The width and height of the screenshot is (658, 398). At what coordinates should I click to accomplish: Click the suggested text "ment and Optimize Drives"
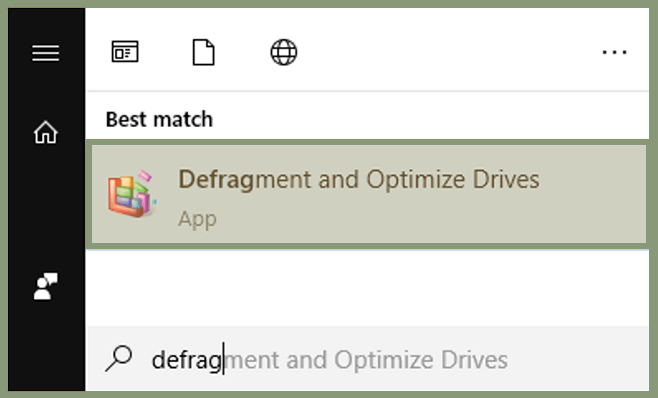click(x=366, y=360)
